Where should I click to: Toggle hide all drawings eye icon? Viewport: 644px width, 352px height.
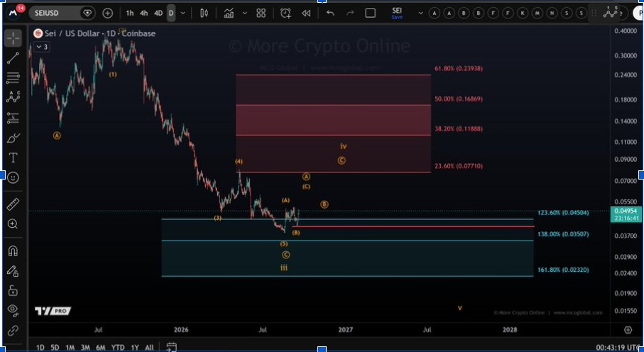[x=13, y=310]
